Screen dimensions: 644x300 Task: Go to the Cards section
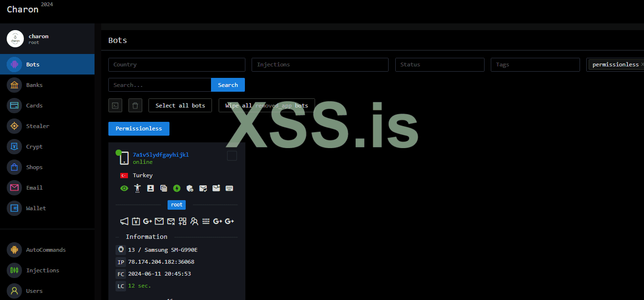47,106
